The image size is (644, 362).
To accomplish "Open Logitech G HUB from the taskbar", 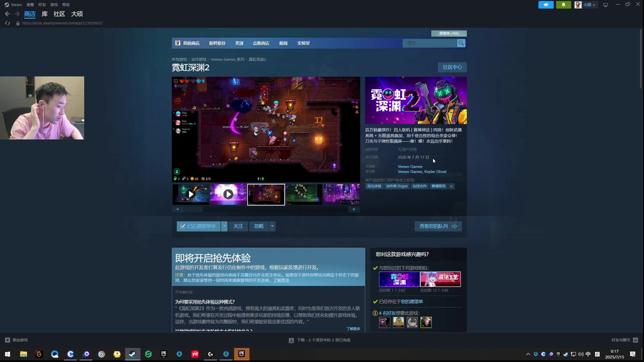I will 210,354.
